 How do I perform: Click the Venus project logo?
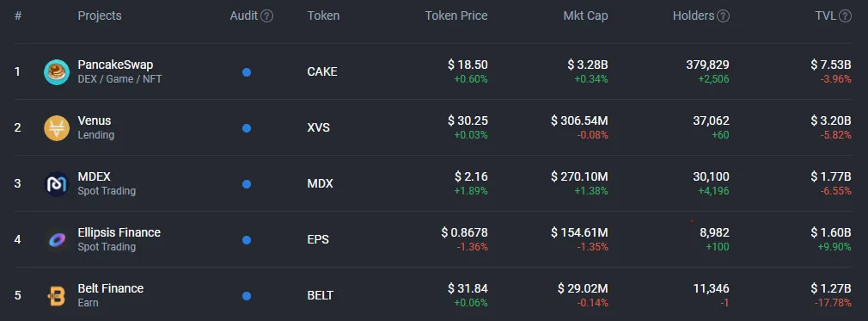[57, 128]
